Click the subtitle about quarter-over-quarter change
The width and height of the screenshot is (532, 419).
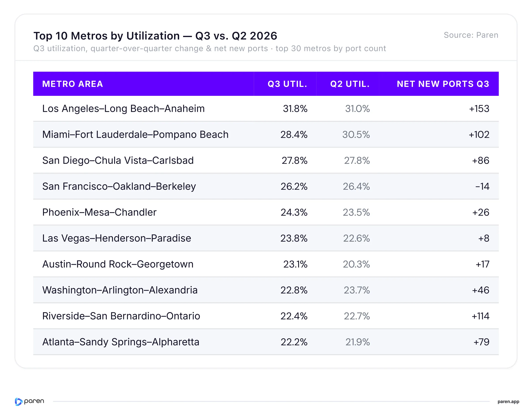210,49
